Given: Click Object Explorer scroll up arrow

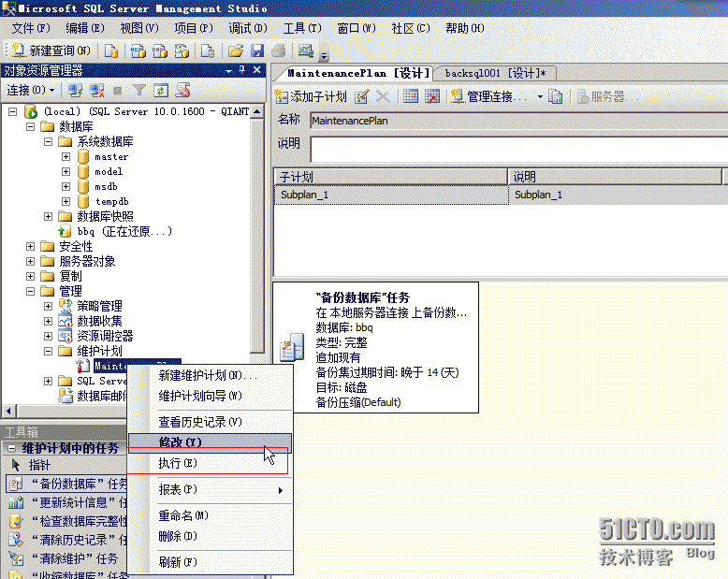Looking at the screenshot, I should (x=256, y=111).
